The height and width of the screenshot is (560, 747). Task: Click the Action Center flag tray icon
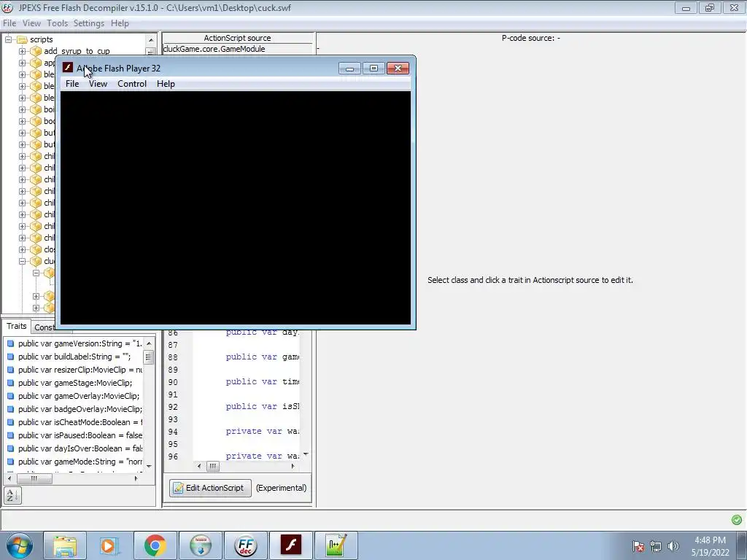point(638,546)
